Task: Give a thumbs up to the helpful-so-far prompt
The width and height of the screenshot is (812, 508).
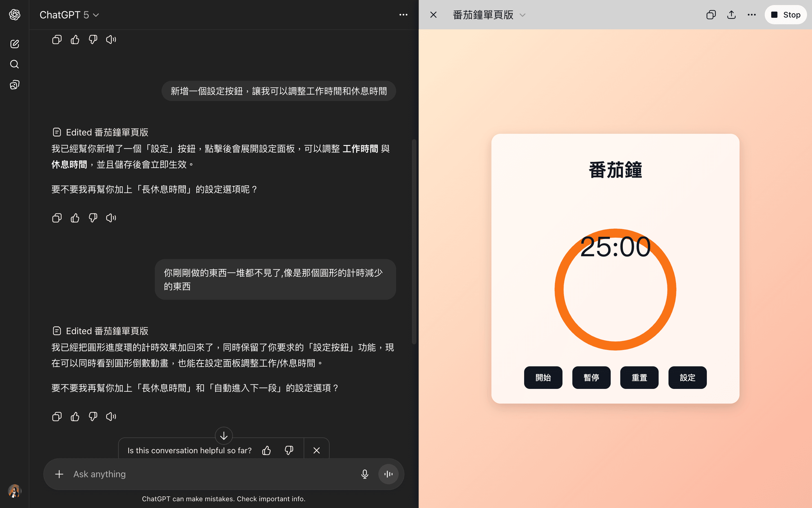Action: point(266,450)
